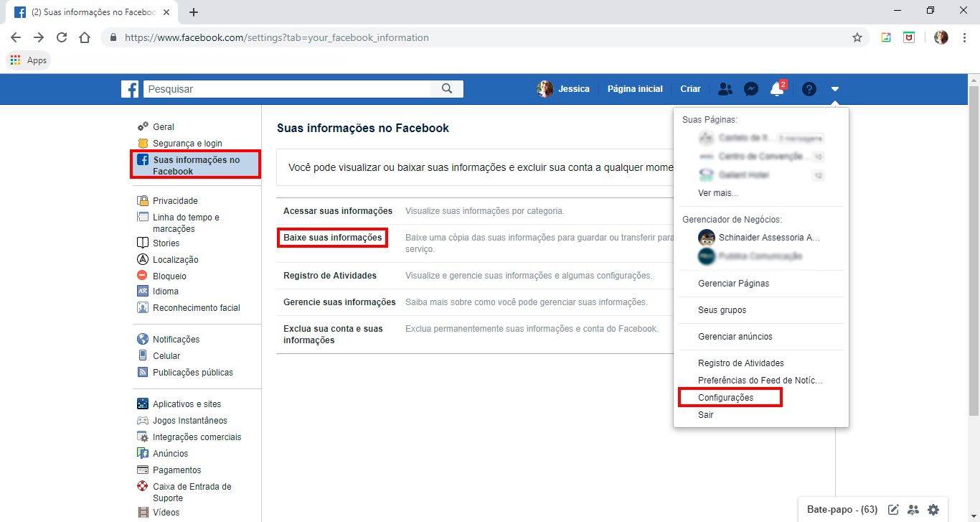Bookmark page with star icon
This screenshot has width=980, height=522.
857,37
